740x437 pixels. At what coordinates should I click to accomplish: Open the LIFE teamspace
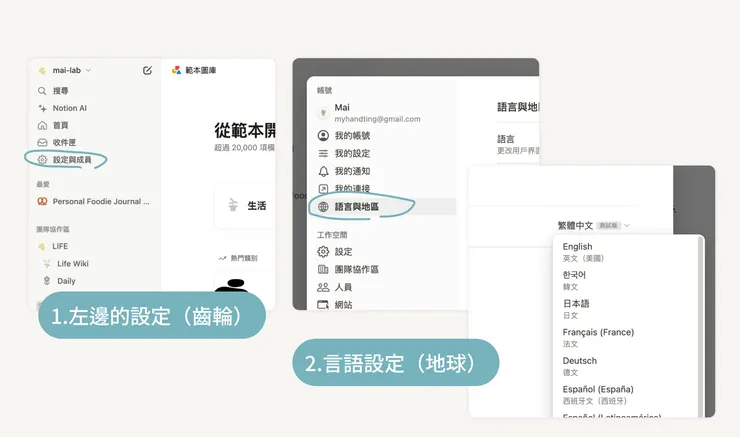point(60,246)
